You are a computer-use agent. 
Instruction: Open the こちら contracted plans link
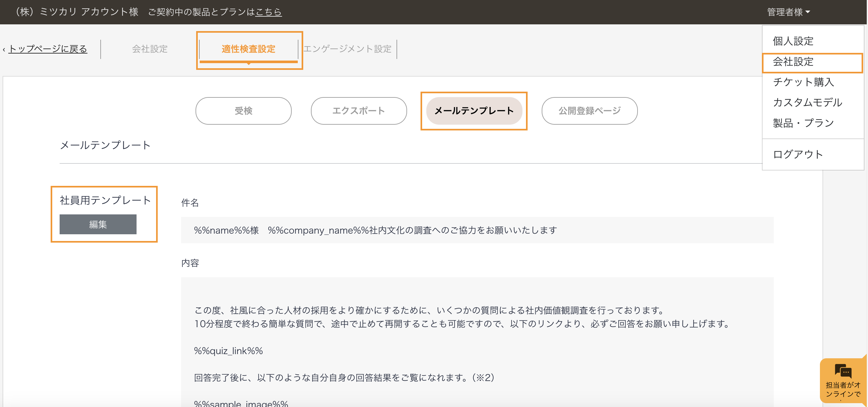click(268, 12)
